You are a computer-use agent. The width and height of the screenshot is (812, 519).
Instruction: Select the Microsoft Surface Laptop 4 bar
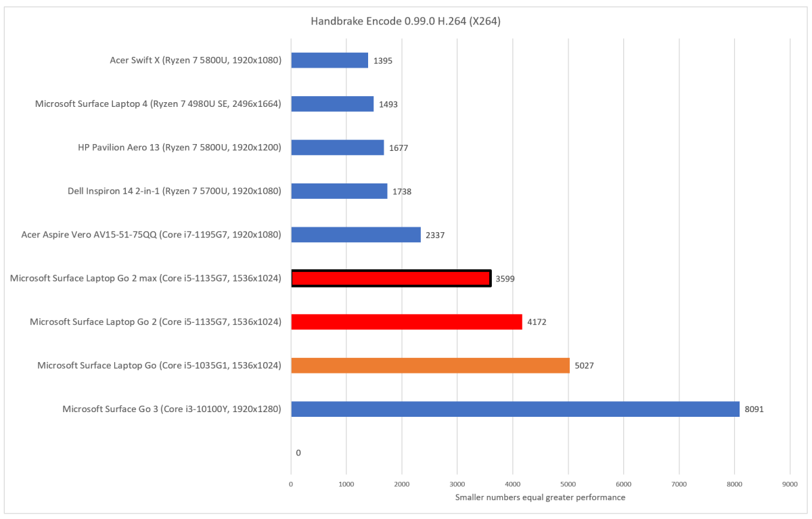point(332,104)
